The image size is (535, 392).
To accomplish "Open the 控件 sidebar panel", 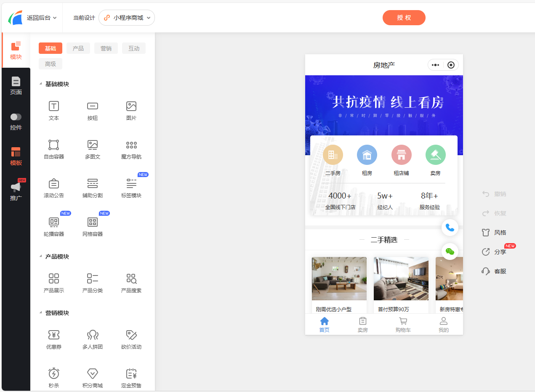I will pyautogui.click(x=16, y=121).
